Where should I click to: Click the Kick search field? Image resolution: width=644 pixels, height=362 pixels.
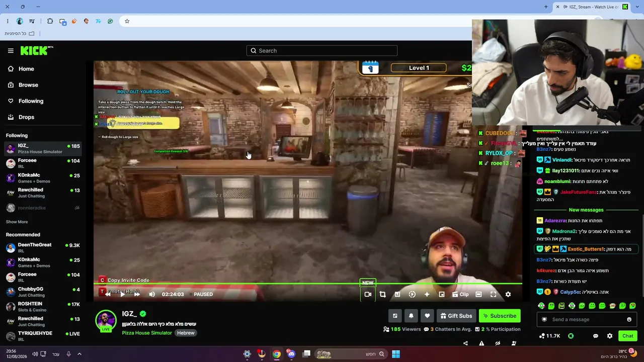pyautogui.click(x=322, y=51)
